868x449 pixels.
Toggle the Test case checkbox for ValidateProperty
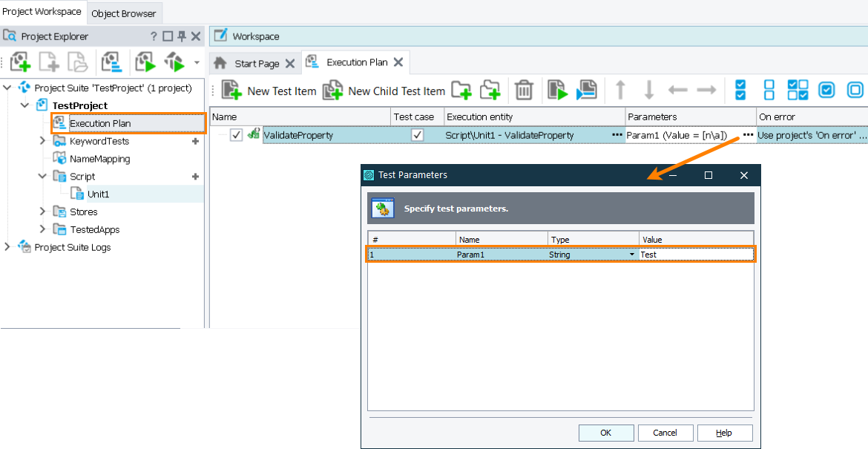click(418, 135)
